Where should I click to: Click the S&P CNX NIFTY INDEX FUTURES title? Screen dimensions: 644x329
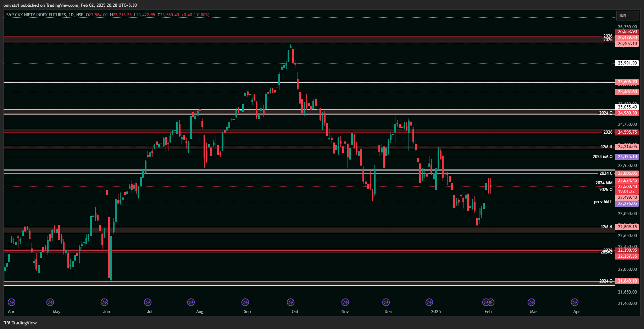point(36,15)
